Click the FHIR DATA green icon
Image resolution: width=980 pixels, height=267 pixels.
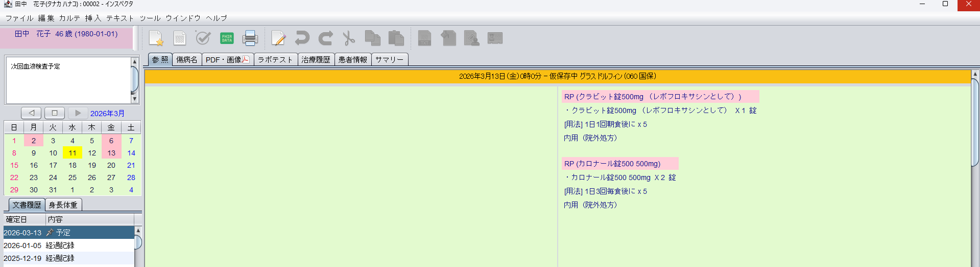[x=227, y=38]
